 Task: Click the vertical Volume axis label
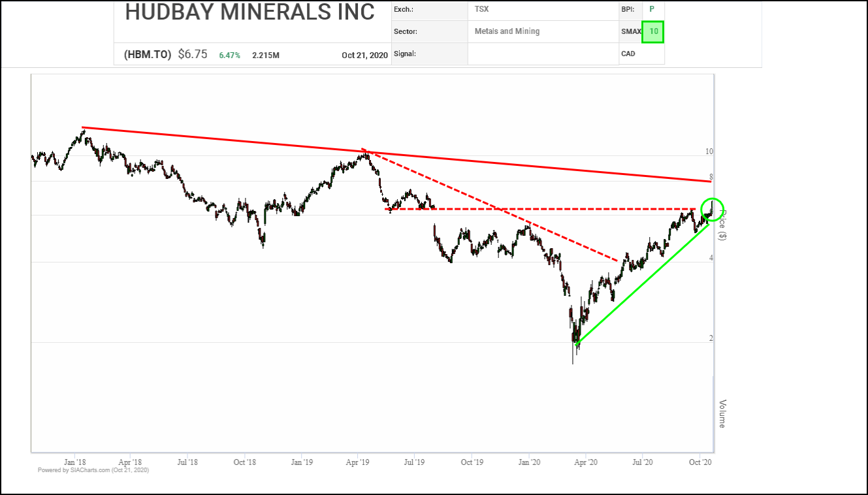click(722, 413)
